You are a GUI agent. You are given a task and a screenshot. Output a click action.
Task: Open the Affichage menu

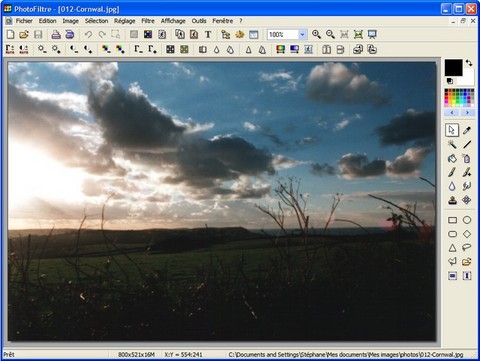[173, 21]
